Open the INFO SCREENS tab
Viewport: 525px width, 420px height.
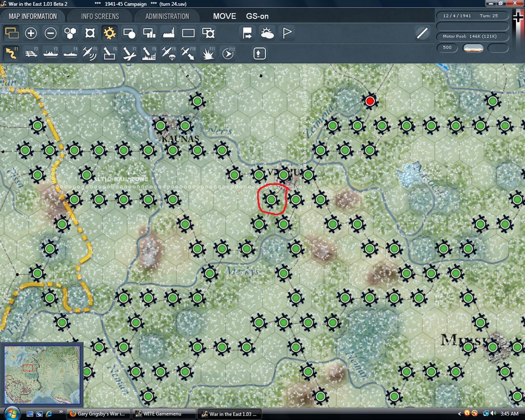[100, 16]
